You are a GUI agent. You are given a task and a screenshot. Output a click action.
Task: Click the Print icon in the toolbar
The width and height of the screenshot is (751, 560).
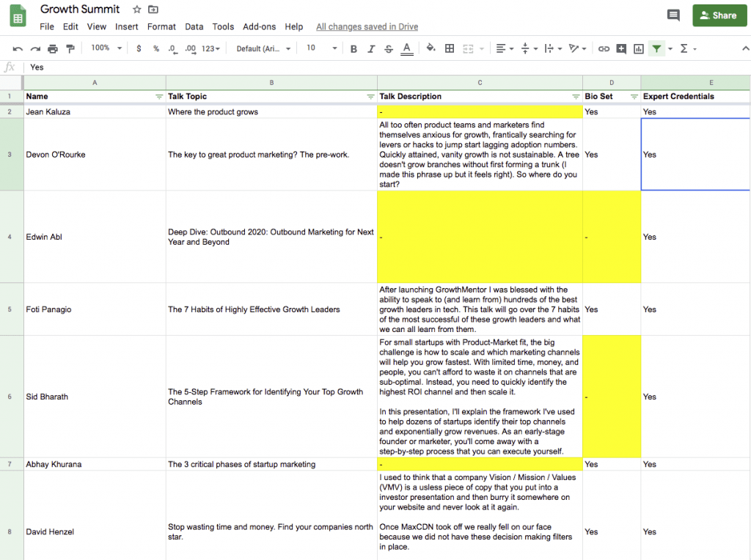[x=51, y=48]
